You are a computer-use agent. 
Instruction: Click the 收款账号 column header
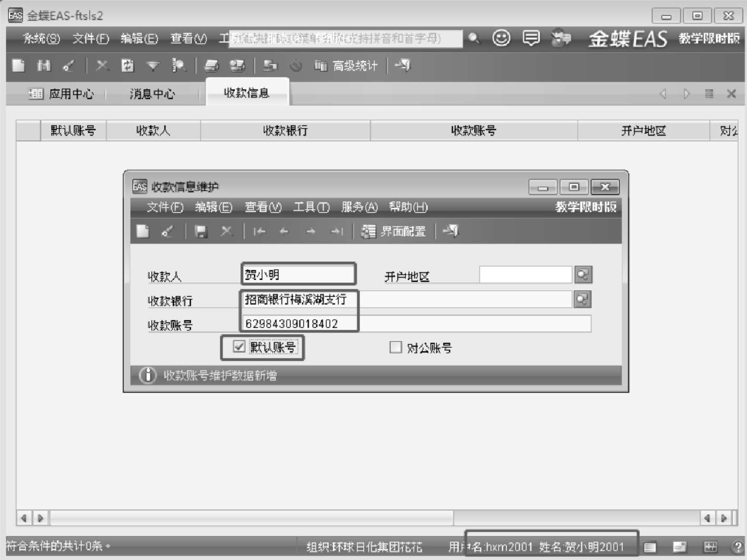474,130
